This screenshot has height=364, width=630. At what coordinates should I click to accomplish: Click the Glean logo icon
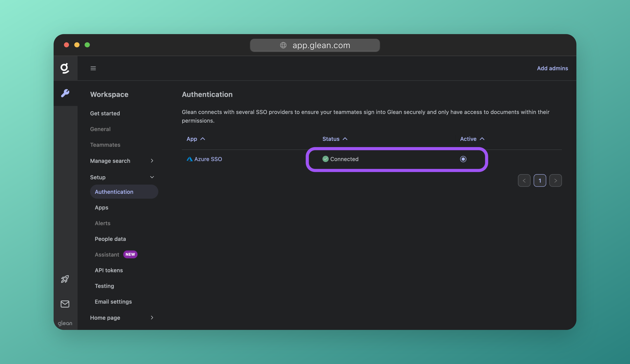coord(65,68)
